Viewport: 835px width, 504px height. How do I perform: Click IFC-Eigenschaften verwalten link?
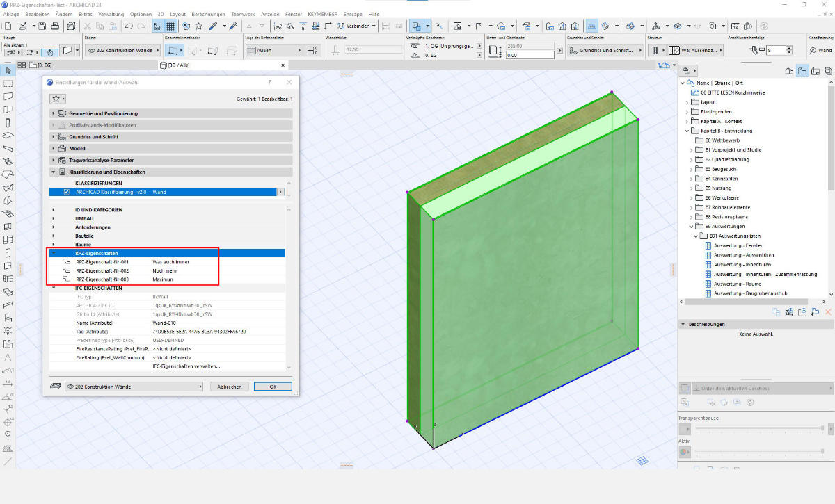(186, 366)
